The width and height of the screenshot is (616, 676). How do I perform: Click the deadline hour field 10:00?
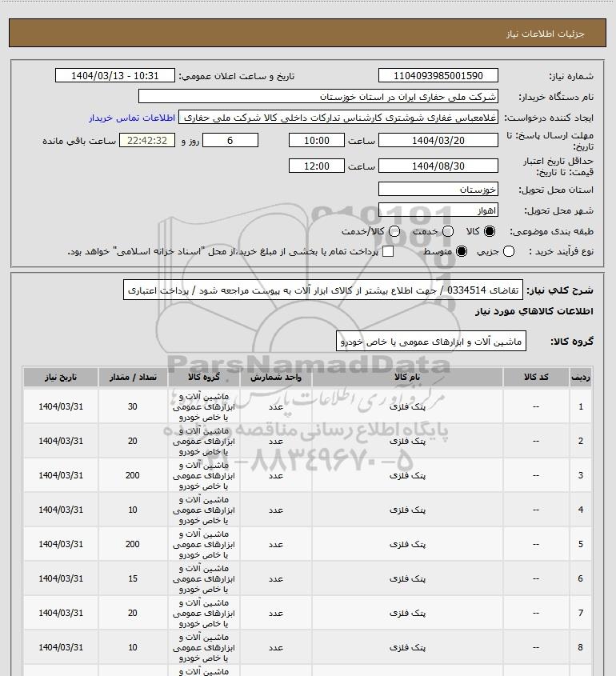point(317,141)
